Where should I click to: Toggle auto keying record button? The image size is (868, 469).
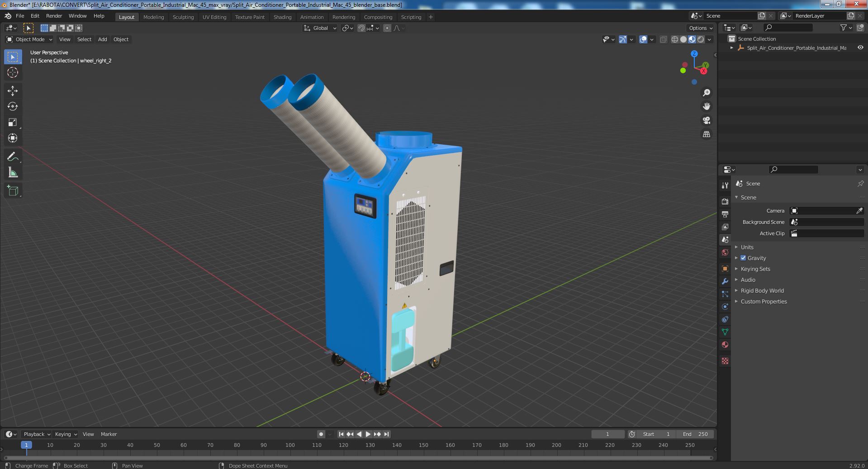click(x=321, y=434)
